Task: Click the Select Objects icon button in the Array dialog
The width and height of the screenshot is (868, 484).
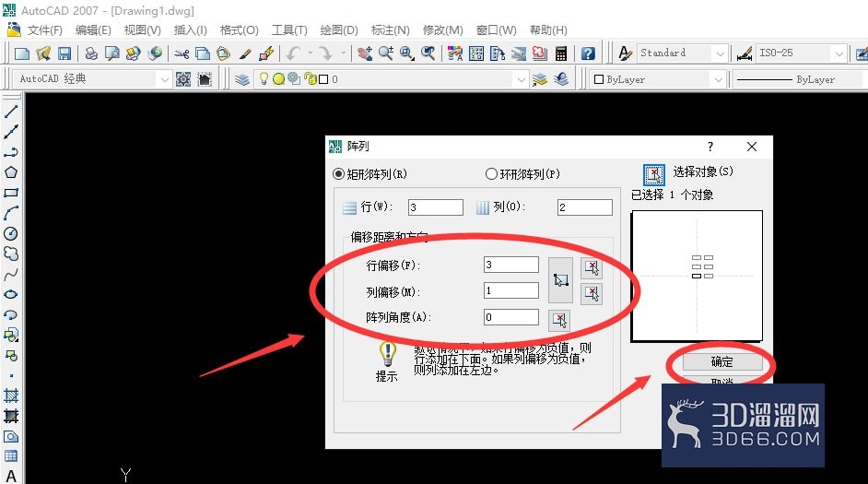Action: tap(654, 175)
